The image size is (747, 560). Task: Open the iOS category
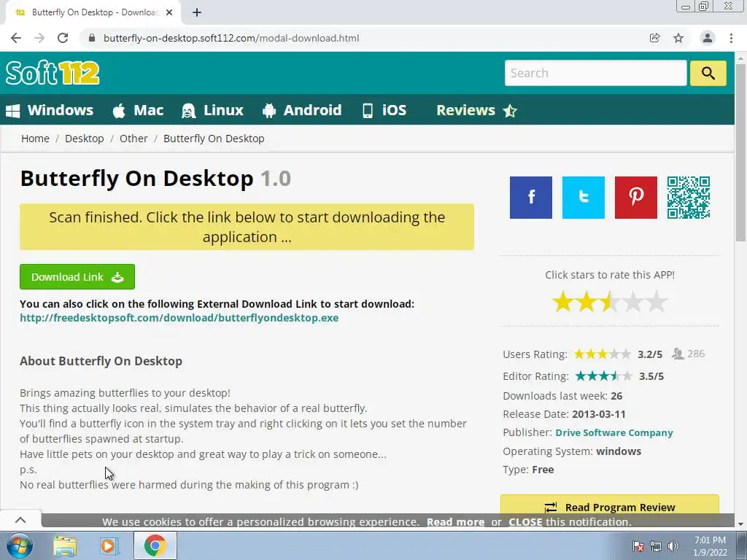[384, 110]
